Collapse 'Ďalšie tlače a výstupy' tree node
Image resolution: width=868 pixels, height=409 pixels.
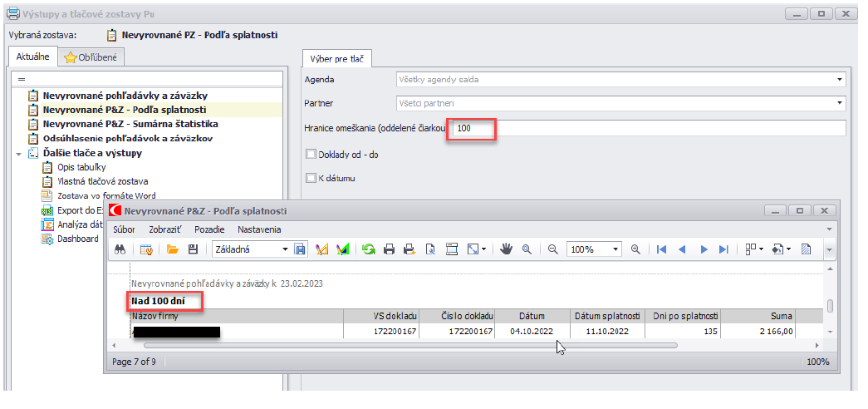(18, 153)
